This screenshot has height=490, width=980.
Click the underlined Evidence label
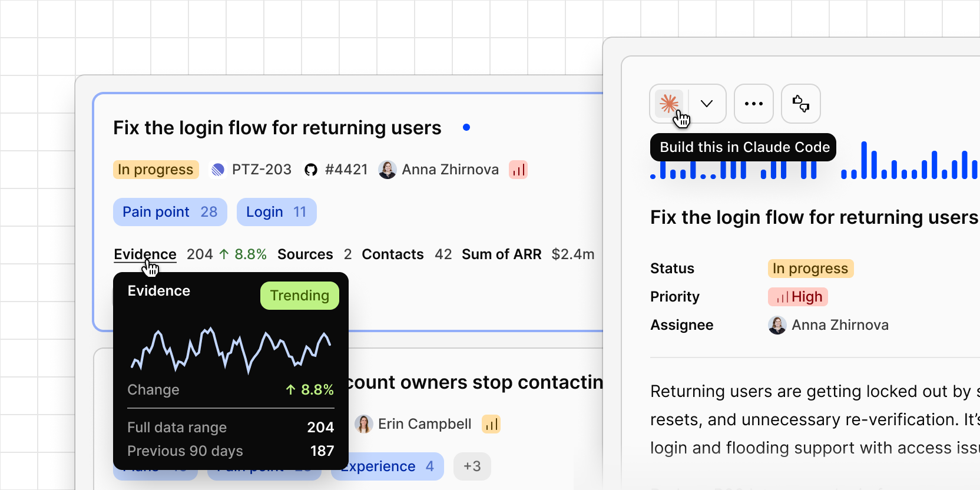coord(145,254)
